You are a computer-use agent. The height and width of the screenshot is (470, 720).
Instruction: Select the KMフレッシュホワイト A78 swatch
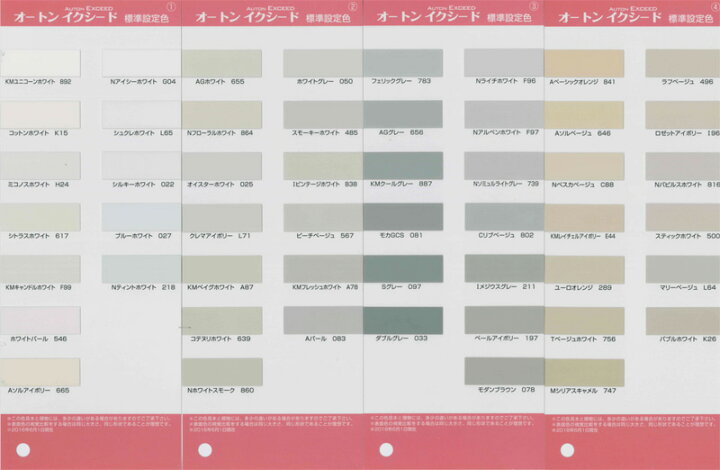point(323,269)
